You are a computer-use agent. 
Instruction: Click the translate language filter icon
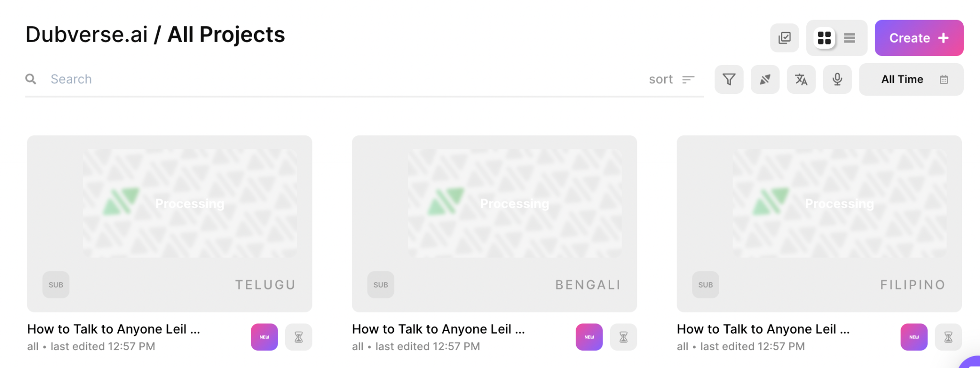coord(801,79)
